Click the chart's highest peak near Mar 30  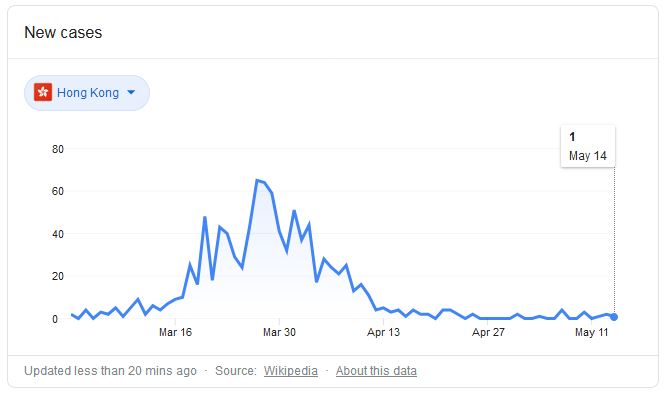click(x=257, y=180)
